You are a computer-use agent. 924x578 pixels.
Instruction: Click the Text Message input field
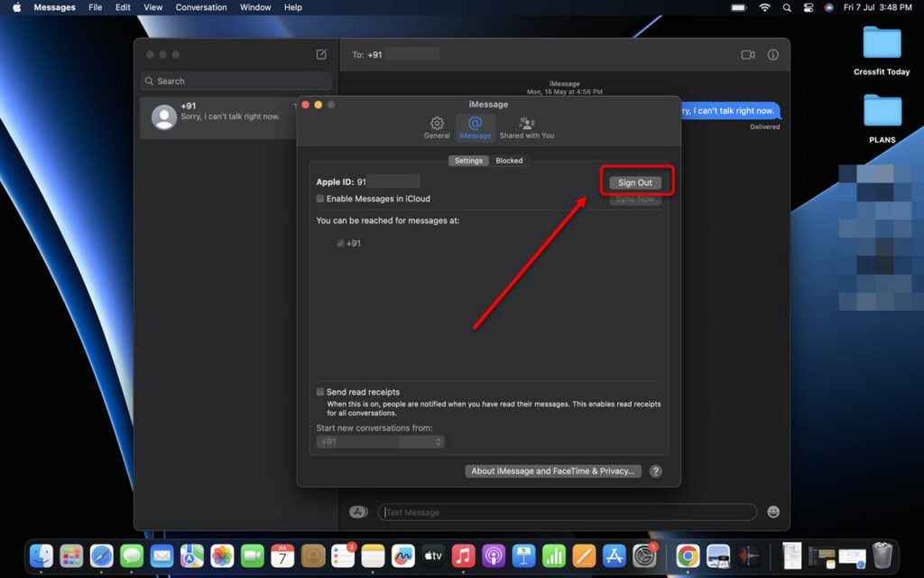pyautogui.click(x=567, y=512)
